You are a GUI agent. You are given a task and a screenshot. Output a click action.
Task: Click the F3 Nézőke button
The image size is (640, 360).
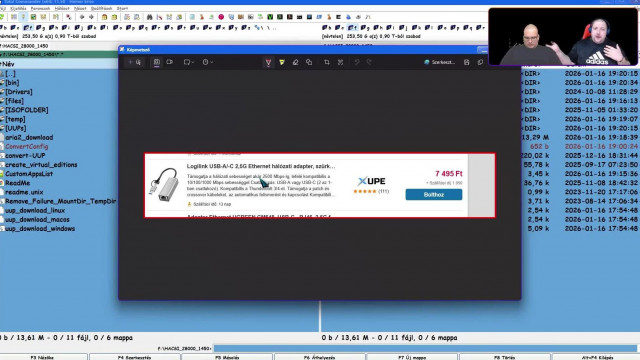[x=42, y=357]
